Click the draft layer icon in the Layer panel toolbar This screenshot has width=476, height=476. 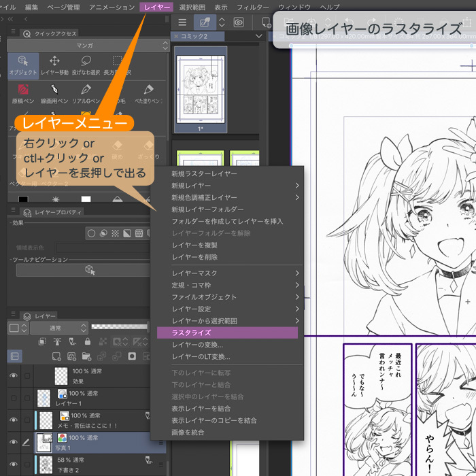[72, 341]
